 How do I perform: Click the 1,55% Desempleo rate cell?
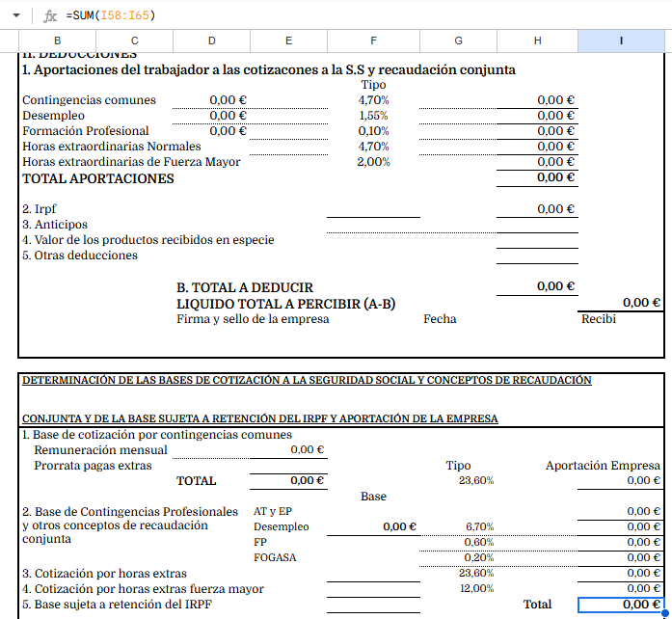click(374, 116)
